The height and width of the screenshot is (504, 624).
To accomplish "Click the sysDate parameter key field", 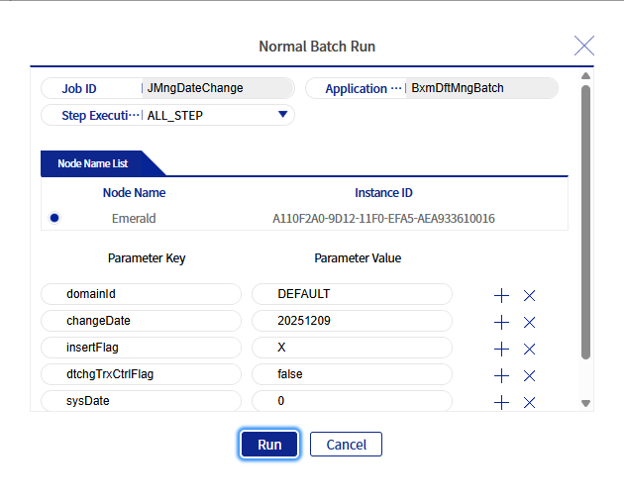I will click(141, 401).
